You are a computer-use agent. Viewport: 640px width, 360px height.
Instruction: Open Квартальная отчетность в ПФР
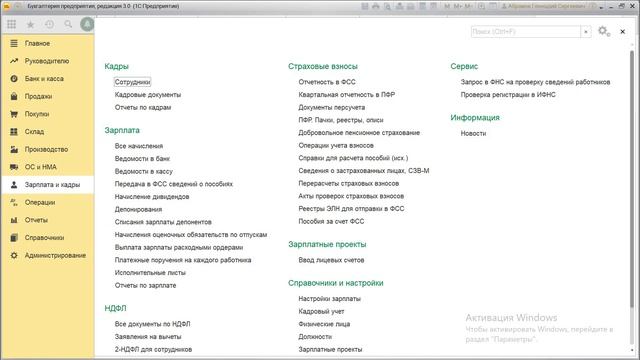[347, 95]
